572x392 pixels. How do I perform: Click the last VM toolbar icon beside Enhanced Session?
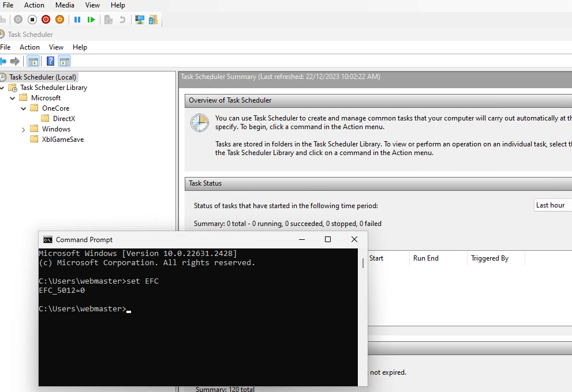click(x=153, y=20)
